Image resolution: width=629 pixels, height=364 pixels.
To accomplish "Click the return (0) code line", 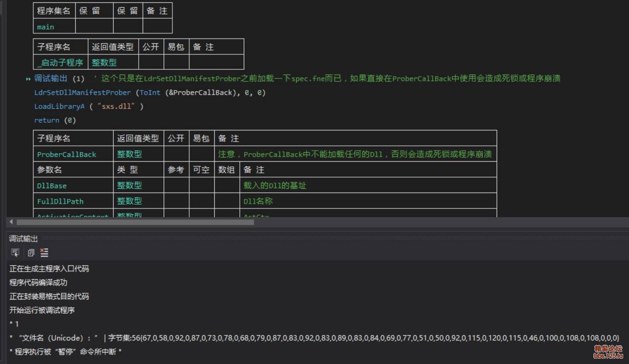I will pos(55,120).
